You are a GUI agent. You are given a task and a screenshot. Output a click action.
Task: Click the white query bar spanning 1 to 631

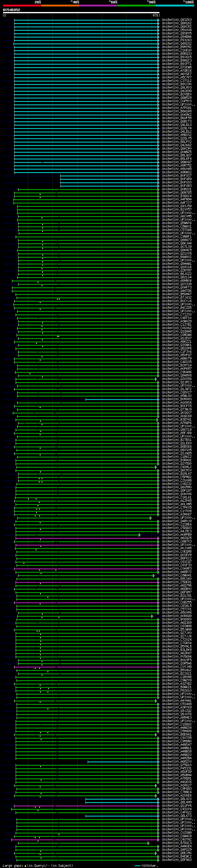tap(81, 12)
